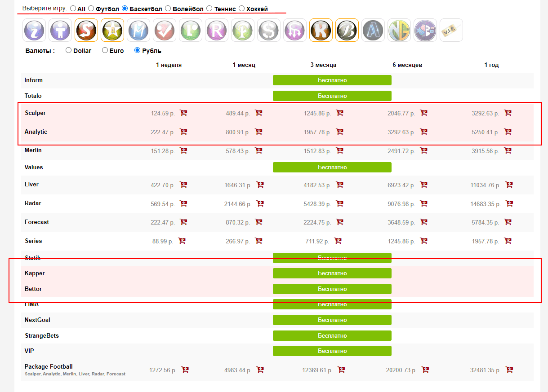Click Бесплатно button for Inform
The image size is (548, 392).
pyautogui.click(x=332, y=80)
